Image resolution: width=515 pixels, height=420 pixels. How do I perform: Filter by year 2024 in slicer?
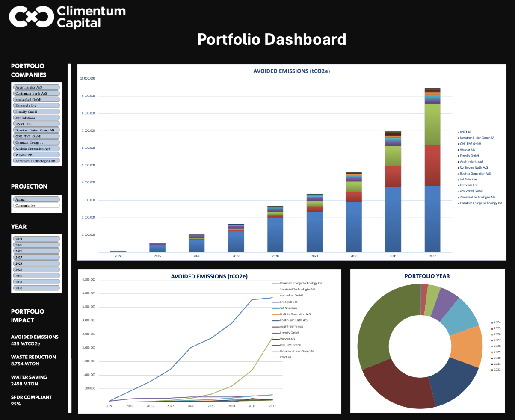(36, 239)
